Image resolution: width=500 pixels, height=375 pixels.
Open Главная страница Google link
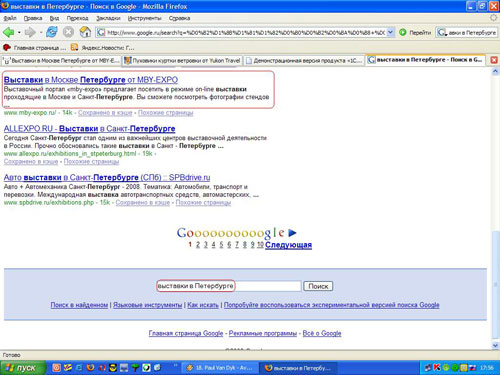pyautogui.click(x=186, y=333)
